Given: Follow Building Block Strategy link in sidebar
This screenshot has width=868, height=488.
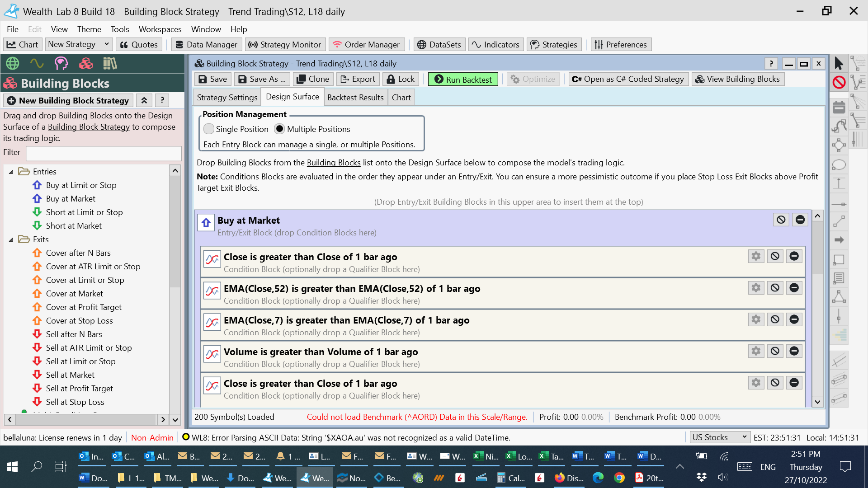Looking at the screenshot, I should (89, 127).
